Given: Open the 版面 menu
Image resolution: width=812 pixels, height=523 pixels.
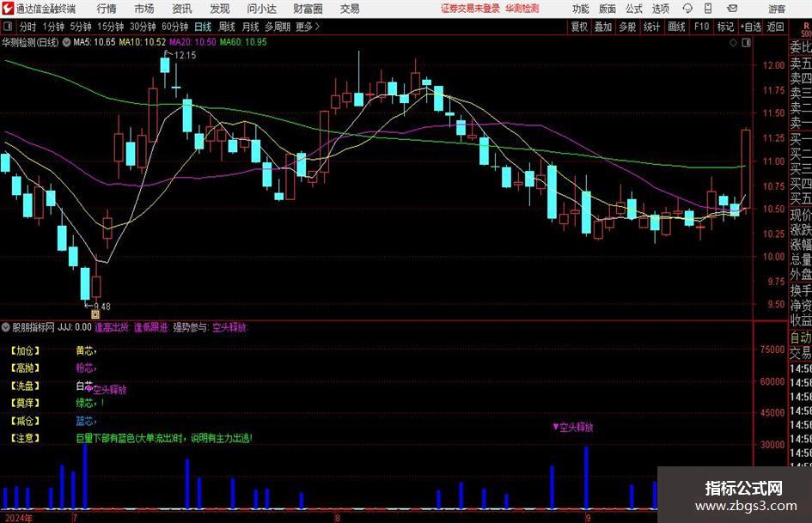Looking at the screenshot, I should [x=607, y=9].
